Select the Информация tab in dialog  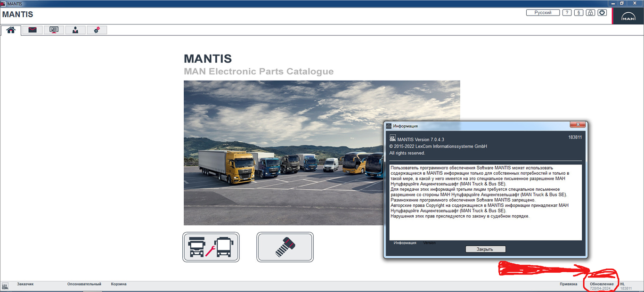coord(405,243)
